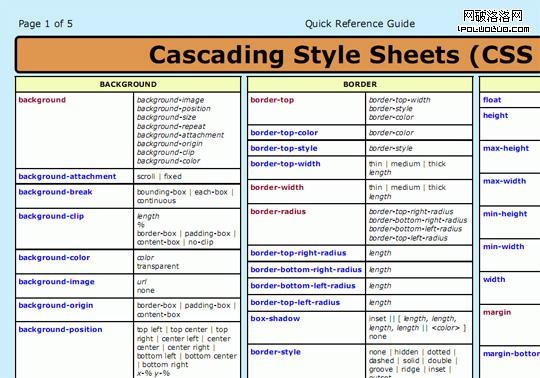Screen dimensions: 540x378
Task: Select the blue 'border-bottom-right-radius' property name
Action: point(306,270)
